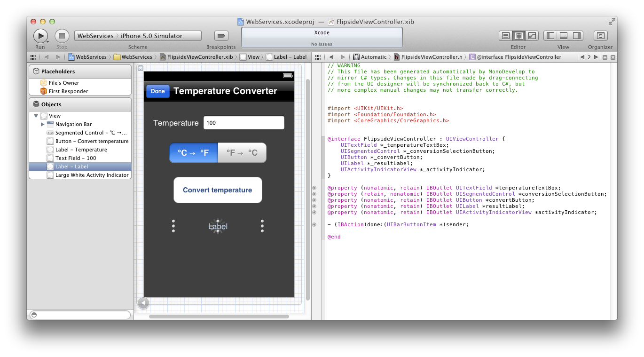
Task: Open the Version Editor icon
Action: [x=532, y=35]
